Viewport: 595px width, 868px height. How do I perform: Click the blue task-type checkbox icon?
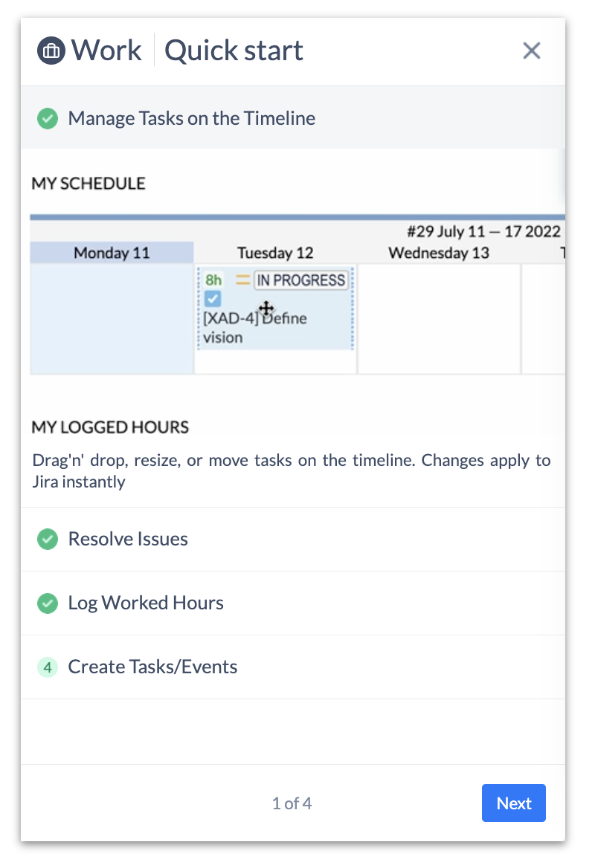pyautogui.click(x=213, y=299)
